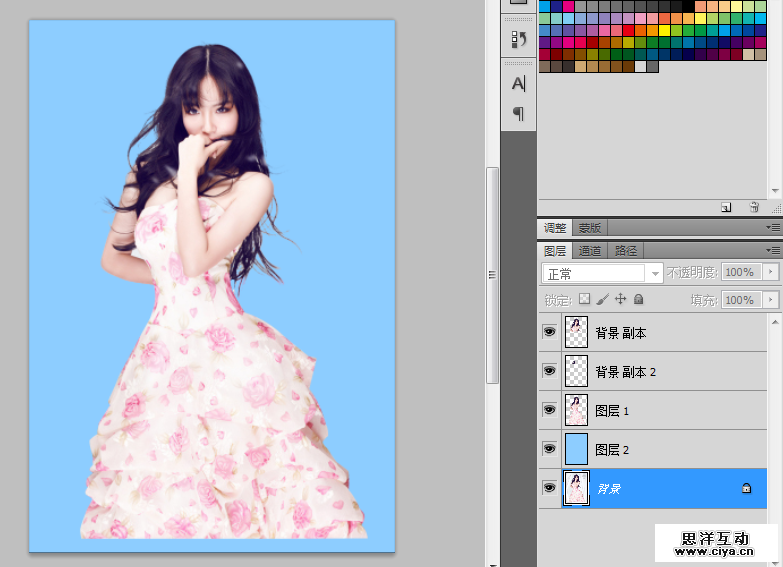This screenshot has height=567, width=783.
Task: Open the 不透明度 opacity slider arrow
Action: pyautogui.click(x=771, y=272)
